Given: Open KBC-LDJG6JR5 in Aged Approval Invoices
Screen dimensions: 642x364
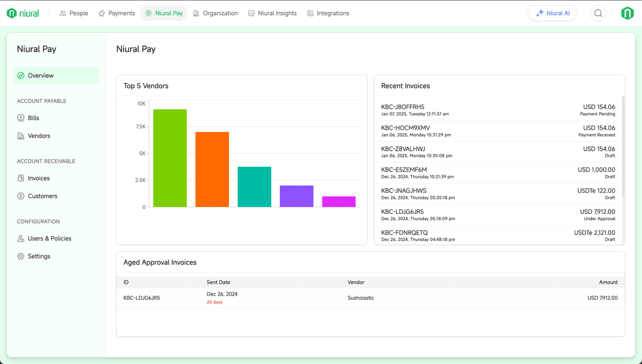Looking at the screenshot, I should tap(142, 298).
